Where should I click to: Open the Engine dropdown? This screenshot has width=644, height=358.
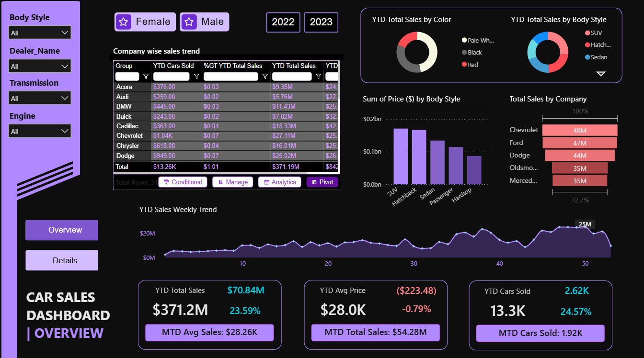[40, 131]
